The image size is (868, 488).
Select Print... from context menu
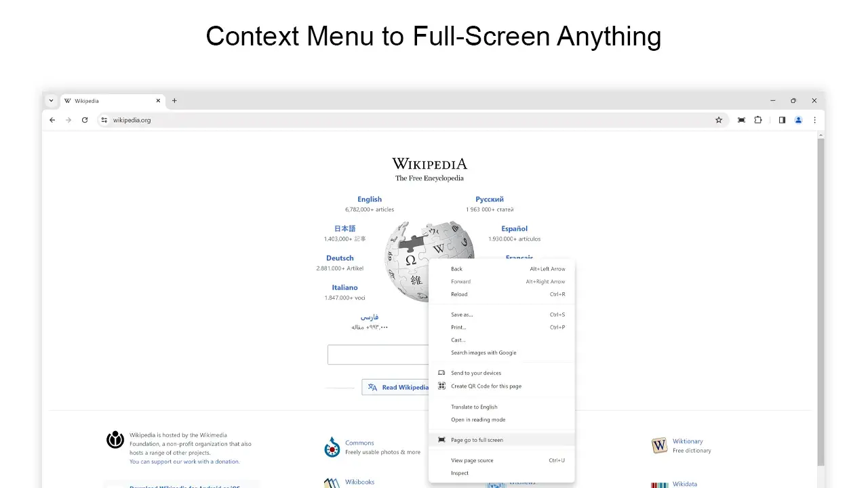click(x=502, y=327)
